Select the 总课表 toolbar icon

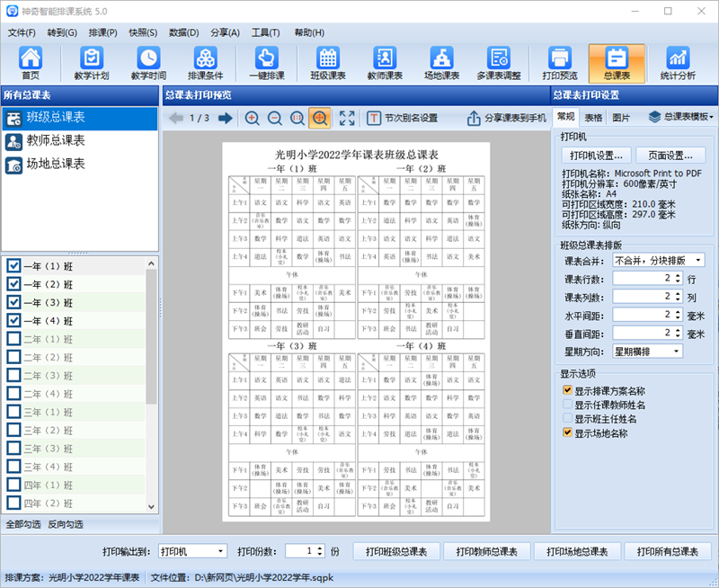[617, 63]
